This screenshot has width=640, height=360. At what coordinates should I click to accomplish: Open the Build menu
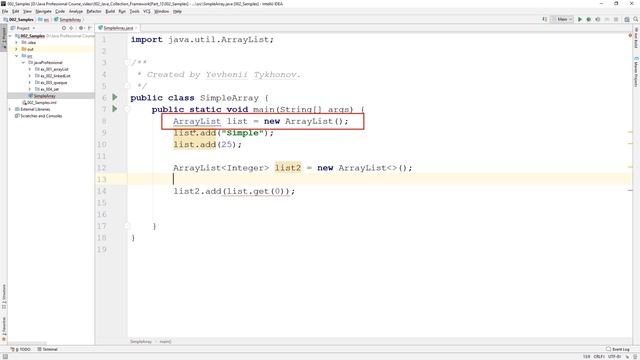point(110,11)
